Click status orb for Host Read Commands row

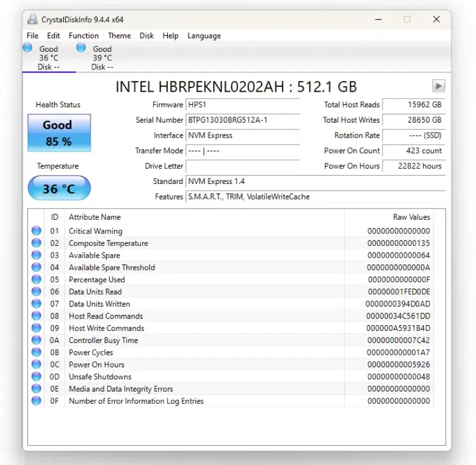[x=36, y=316]
